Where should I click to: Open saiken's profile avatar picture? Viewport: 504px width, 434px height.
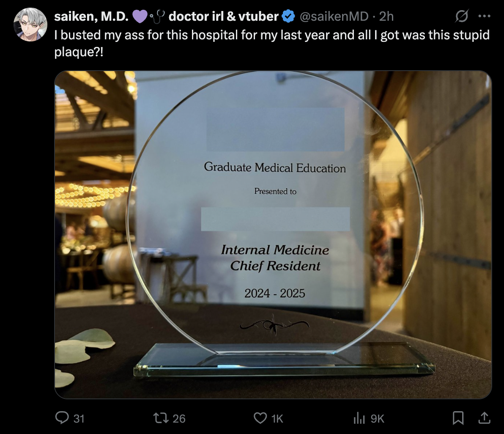point(30,24)
